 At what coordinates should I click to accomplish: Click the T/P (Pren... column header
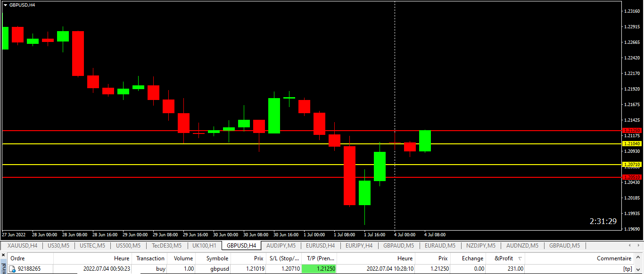[320, 258]
